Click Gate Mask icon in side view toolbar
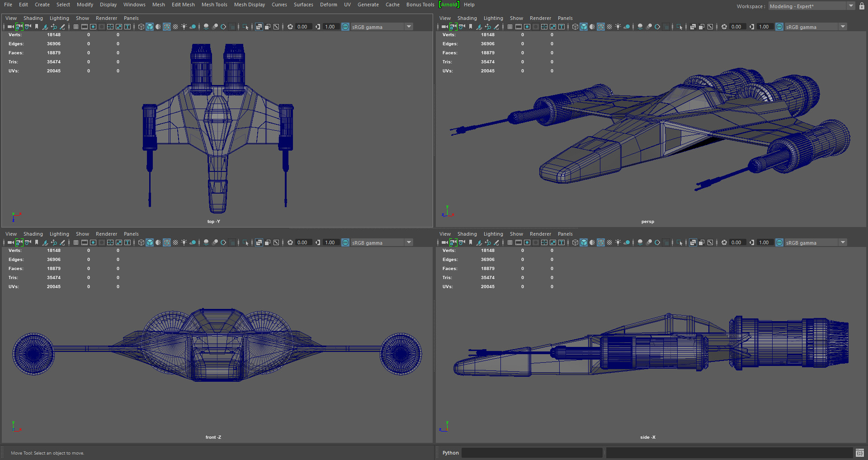Screen dimensions: 868x460 536,242
